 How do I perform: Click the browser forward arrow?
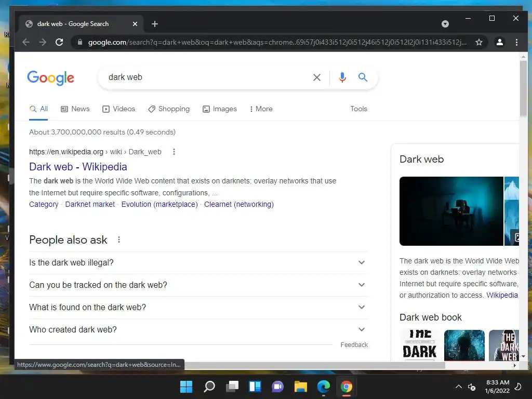(43, 42)
